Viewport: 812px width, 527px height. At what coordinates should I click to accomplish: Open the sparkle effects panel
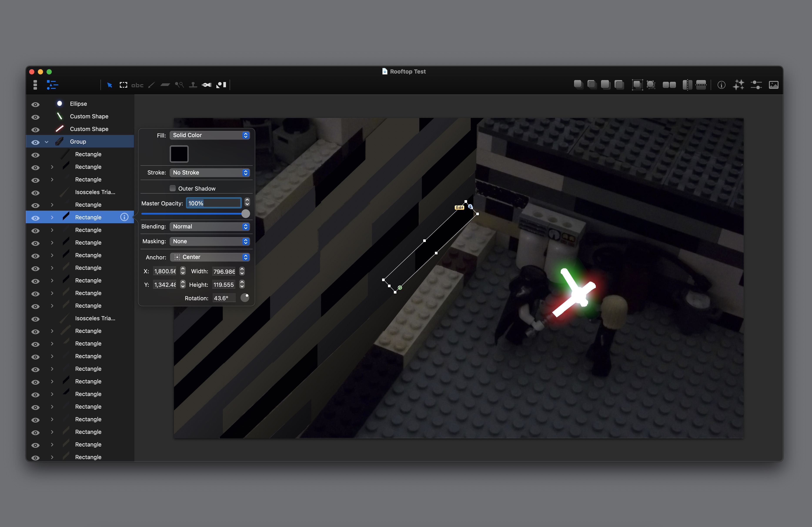pos(738,85)
